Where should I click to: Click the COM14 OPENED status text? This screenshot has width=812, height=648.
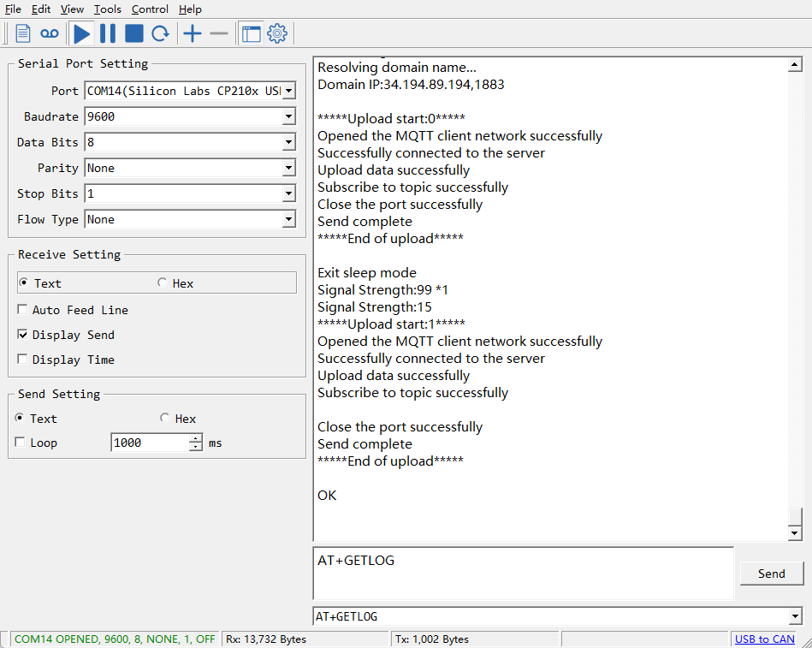click(x=115, y=639)
